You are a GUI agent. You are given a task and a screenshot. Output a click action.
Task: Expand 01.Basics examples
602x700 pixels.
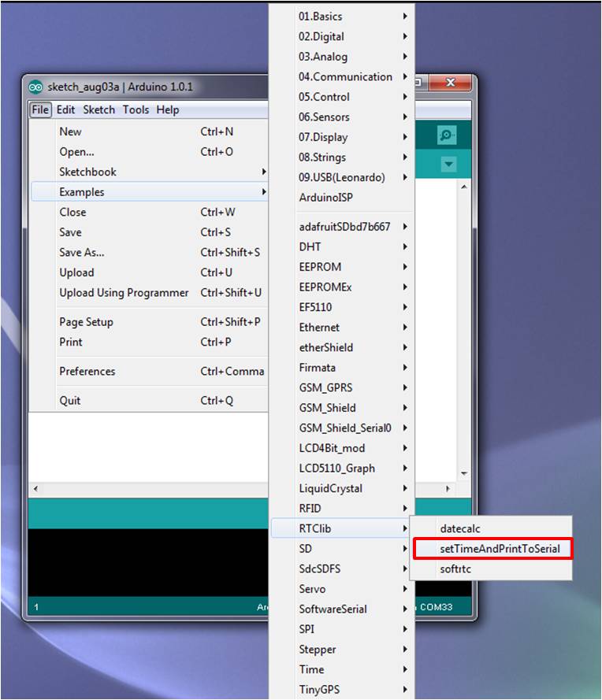342,17
